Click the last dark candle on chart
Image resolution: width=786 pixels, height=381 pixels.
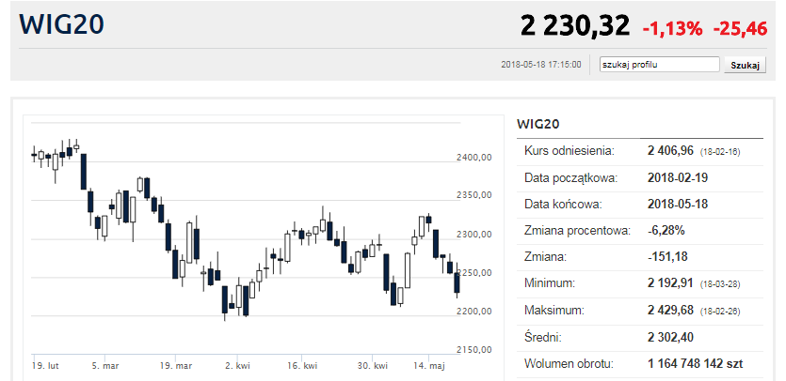click(x=457, y=283)
